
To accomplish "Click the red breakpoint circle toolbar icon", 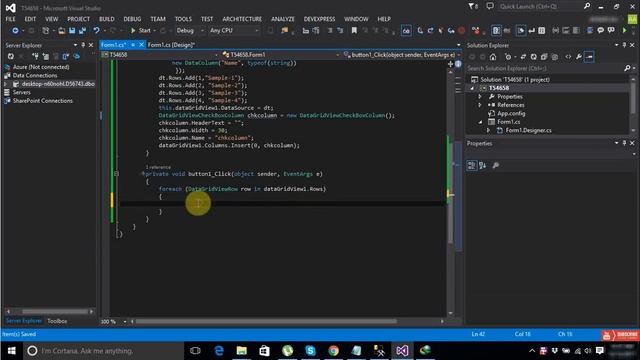I will pos(462,31).
